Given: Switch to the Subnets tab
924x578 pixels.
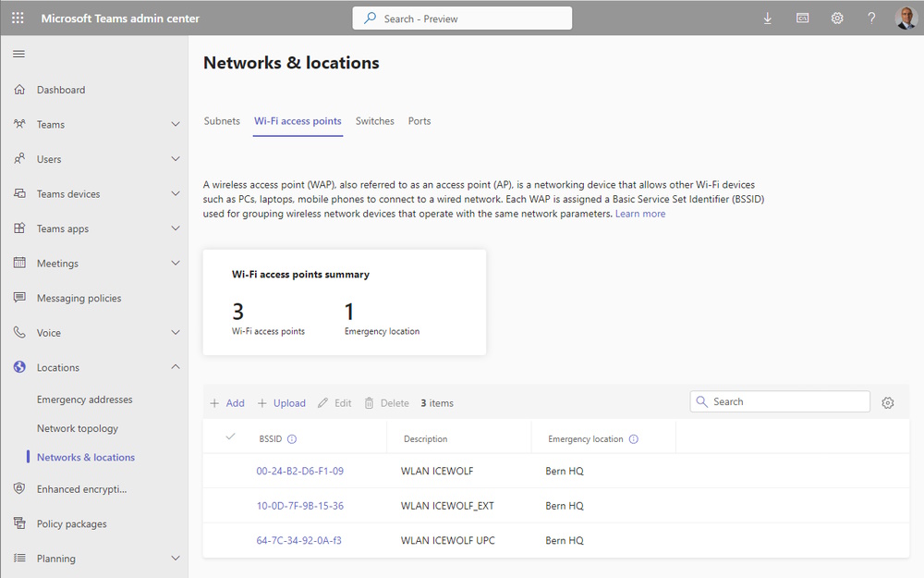Looking at the screenshot, I should (x=222, y=121).
